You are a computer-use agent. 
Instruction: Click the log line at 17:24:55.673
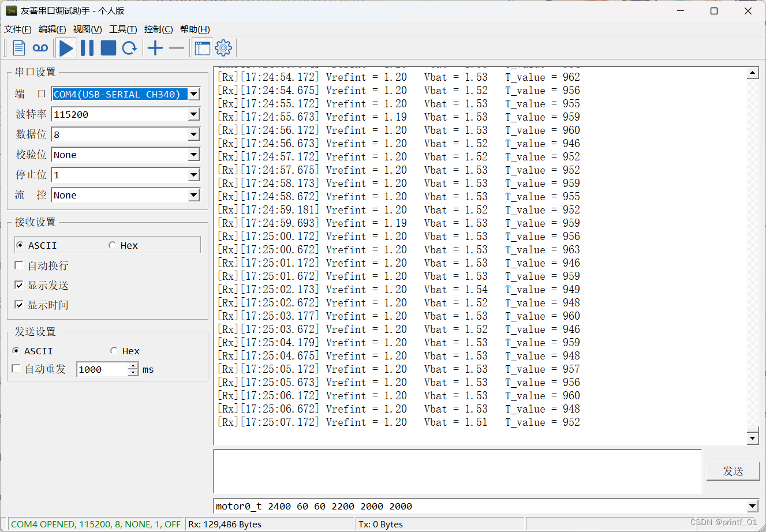(x=399, y=117)
